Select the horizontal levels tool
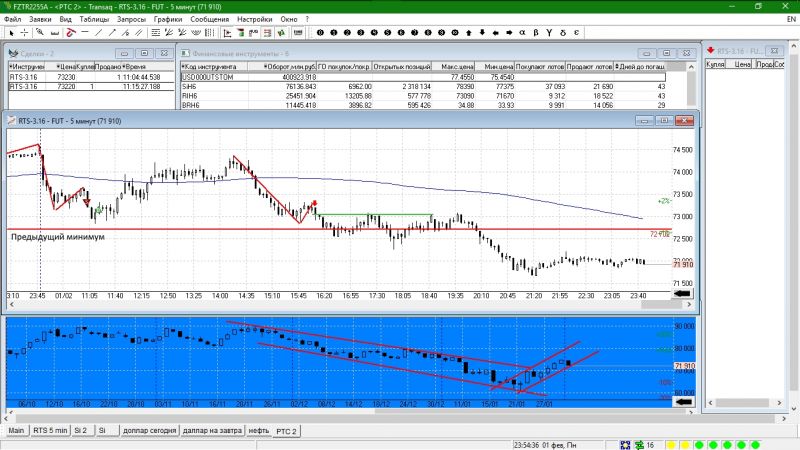 (x=156, y=33)
